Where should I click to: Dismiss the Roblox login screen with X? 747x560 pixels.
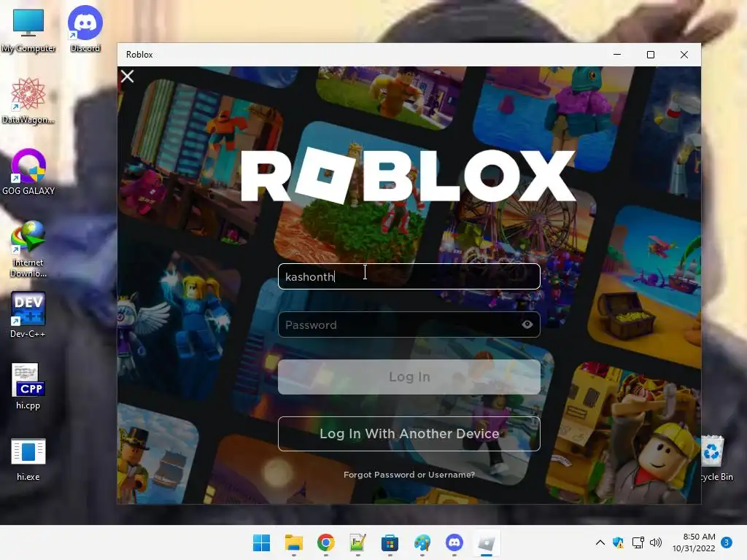[x=127, y=76]
